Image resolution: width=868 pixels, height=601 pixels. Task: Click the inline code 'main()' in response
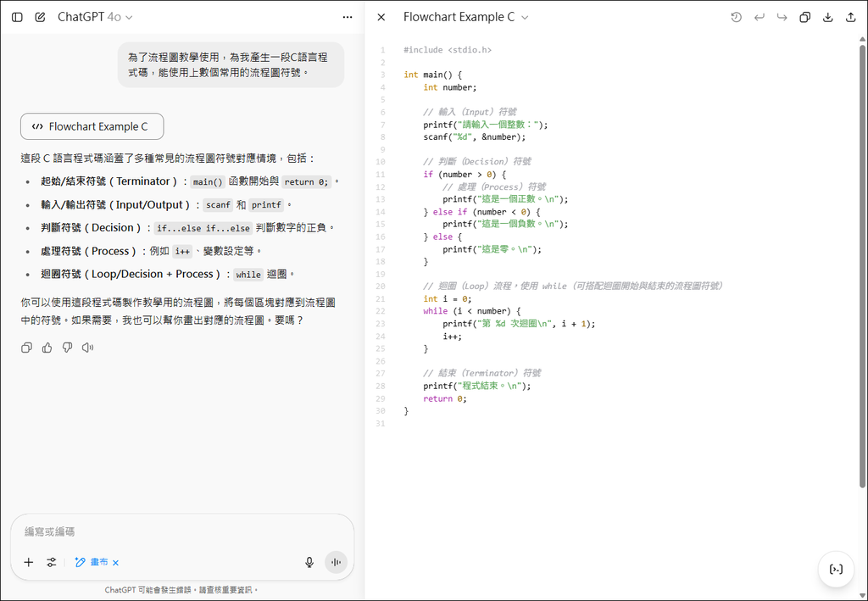click(208, 181)
